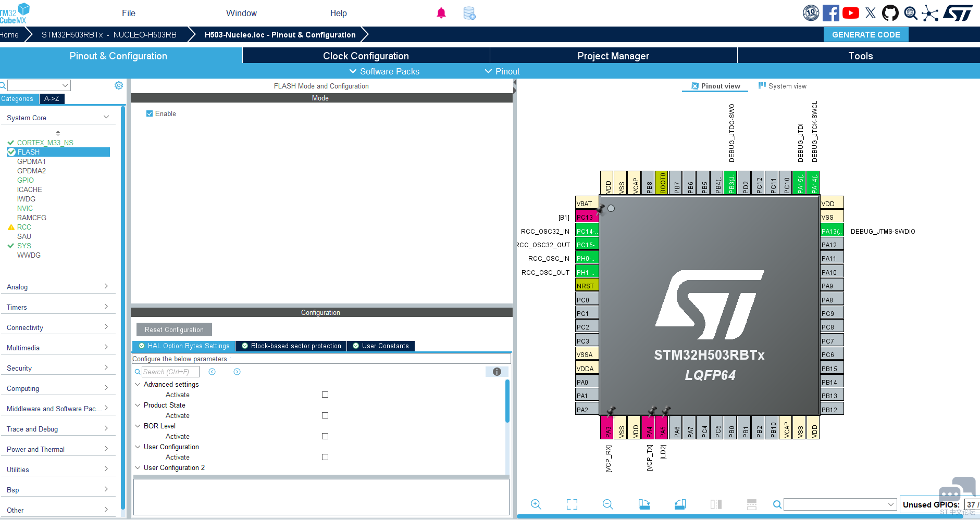The width and height of the screenshot is (980, 520).
Task: Click the parameters list vertical scrollbar
Action: point(507,401)
